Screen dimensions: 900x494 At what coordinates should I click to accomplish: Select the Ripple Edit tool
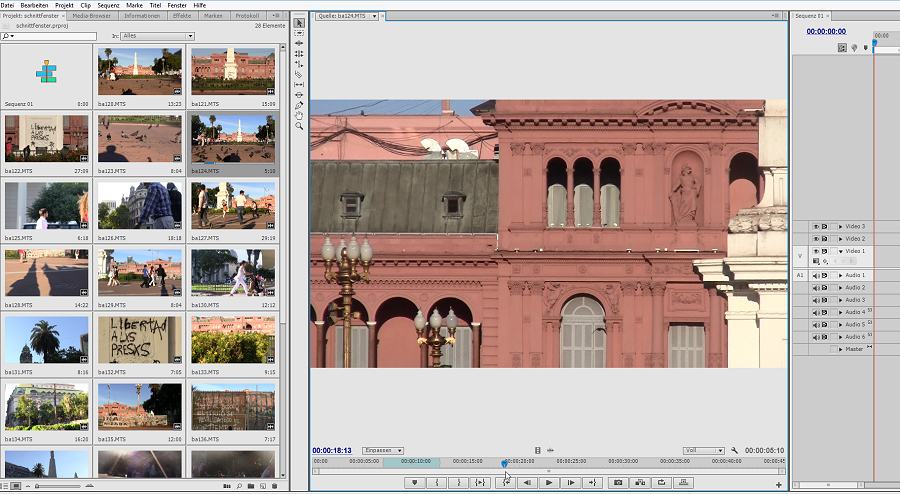(x=299, y=44)
